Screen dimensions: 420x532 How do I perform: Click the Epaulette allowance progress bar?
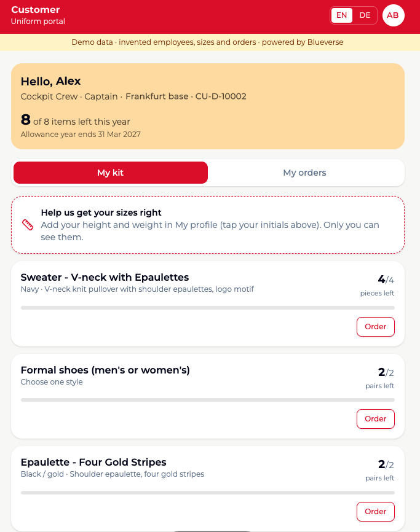pyautogui.click(x=208, y=493)
